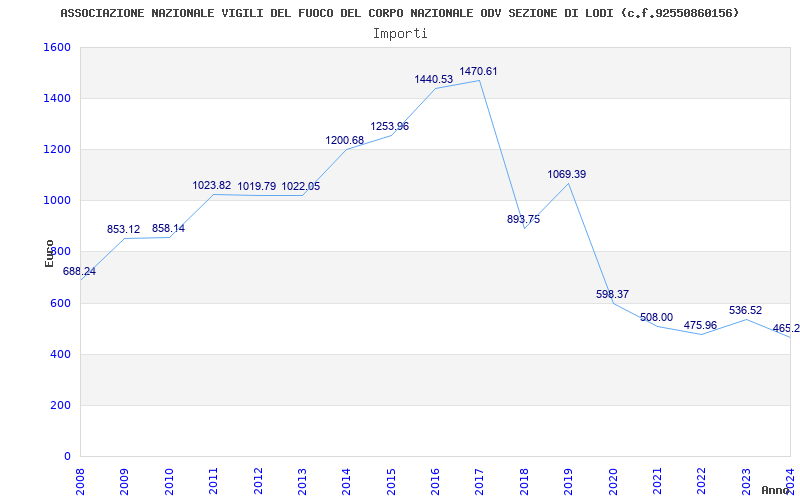Click the y-axis tick 200
This screenshot has height=500, width=800.
[x=61, y=406]
